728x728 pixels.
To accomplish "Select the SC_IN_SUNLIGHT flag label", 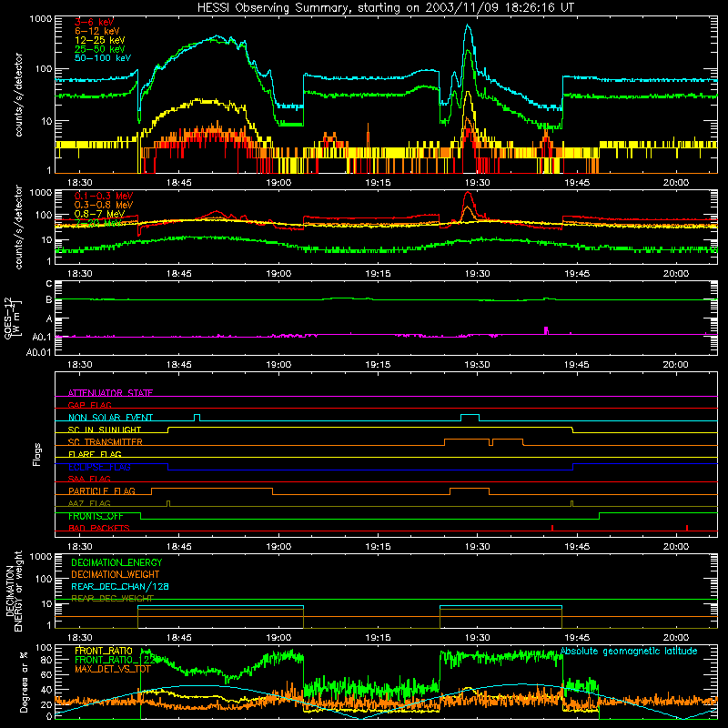I will [x=105, y=430].
